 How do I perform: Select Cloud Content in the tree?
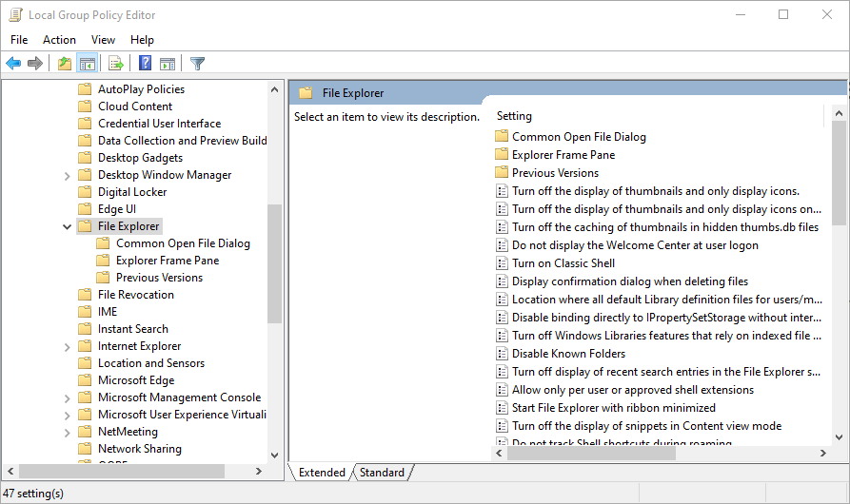(x=135, y=107)
